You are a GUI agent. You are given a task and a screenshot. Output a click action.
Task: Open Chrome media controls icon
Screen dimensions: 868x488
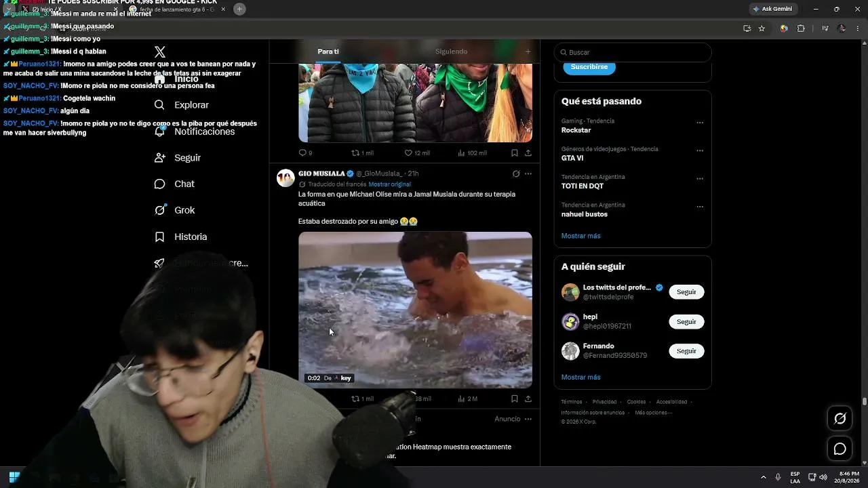[x=825, y=28]
